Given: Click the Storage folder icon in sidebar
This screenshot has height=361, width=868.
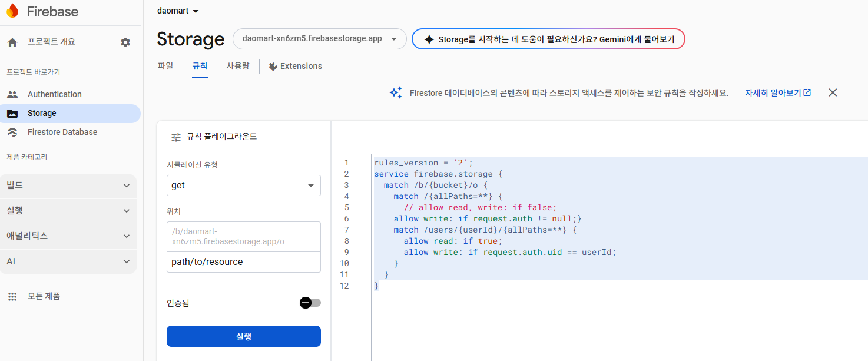Looking at the screenshot, I should (x=12, y=113).
